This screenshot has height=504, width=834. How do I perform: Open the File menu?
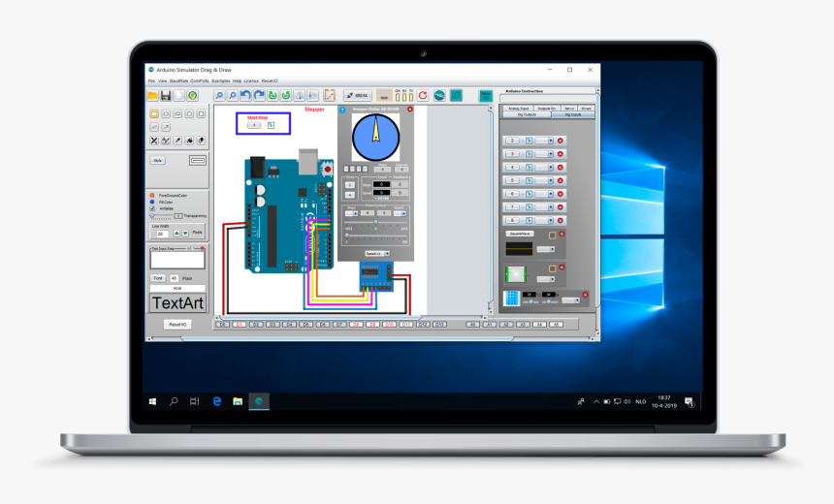coord(151,80)
